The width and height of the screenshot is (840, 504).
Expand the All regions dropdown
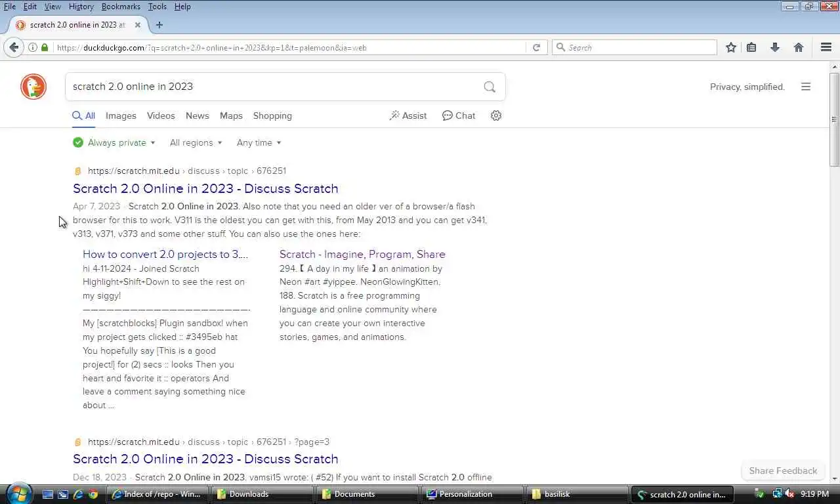(196, 142)
